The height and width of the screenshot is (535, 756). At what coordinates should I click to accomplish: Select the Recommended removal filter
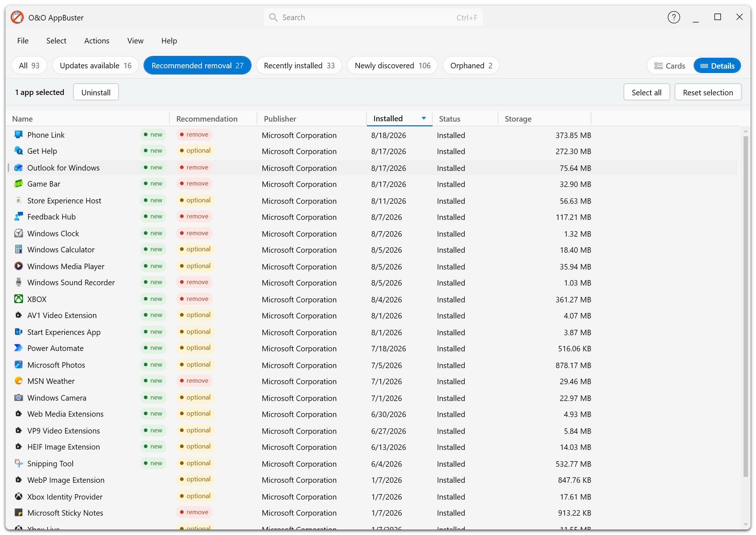click(x=197, y=65)
